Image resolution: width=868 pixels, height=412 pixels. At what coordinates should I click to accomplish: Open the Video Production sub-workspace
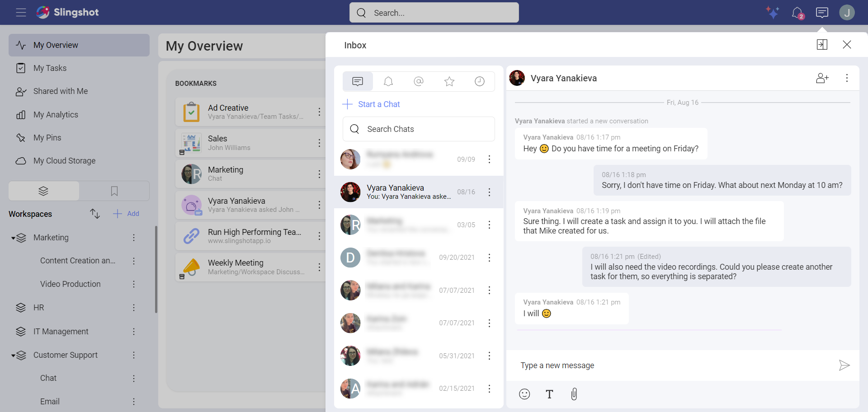[x=71, y=284]
